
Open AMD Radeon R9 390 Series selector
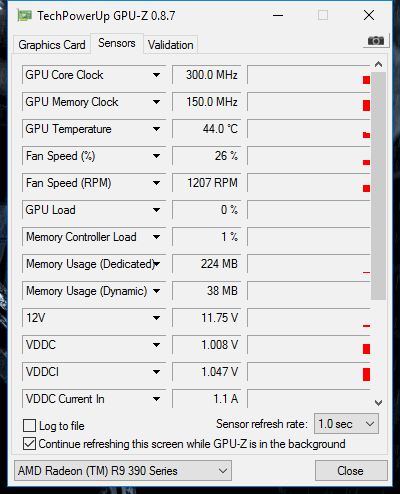123,471
